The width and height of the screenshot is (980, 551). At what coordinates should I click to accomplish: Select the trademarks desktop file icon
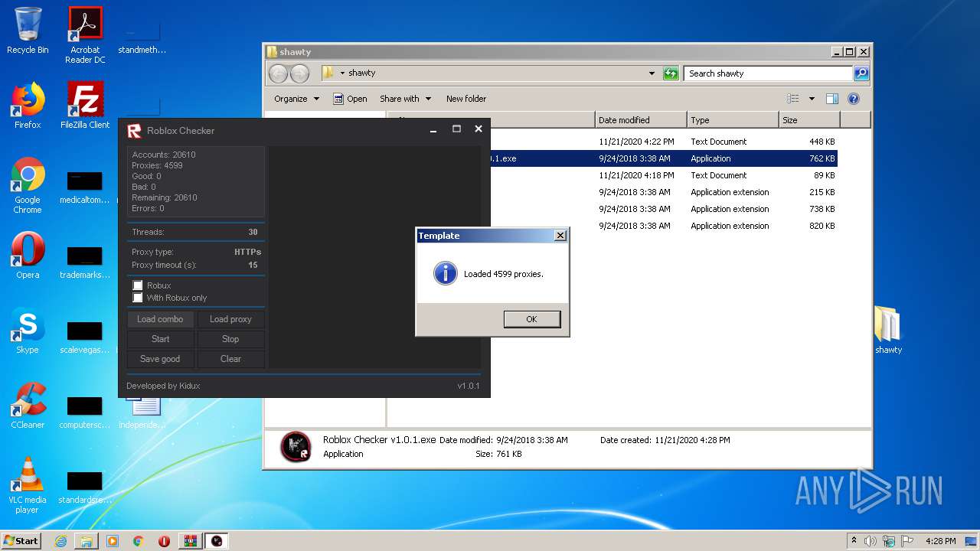85,261
